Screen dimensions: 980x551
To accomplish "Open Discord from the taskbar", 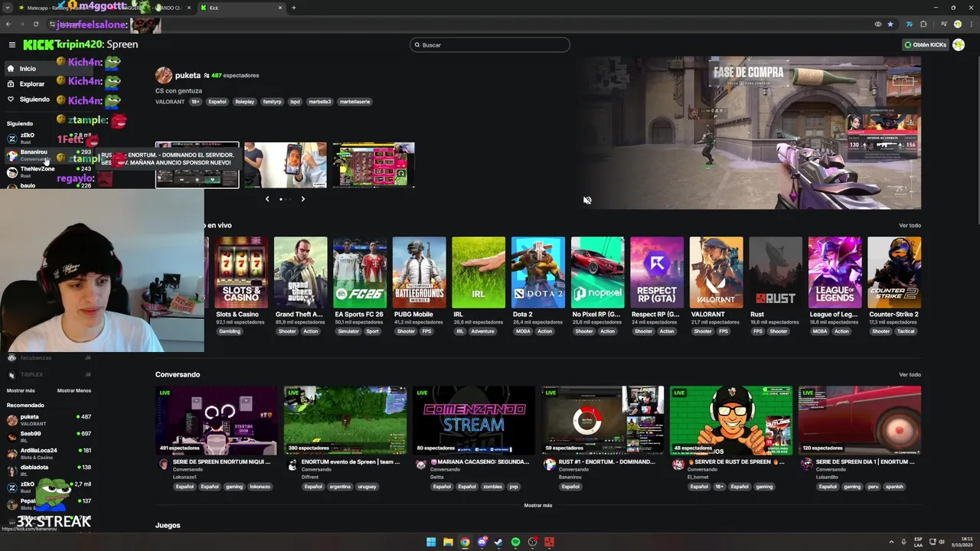I will 482,542.
